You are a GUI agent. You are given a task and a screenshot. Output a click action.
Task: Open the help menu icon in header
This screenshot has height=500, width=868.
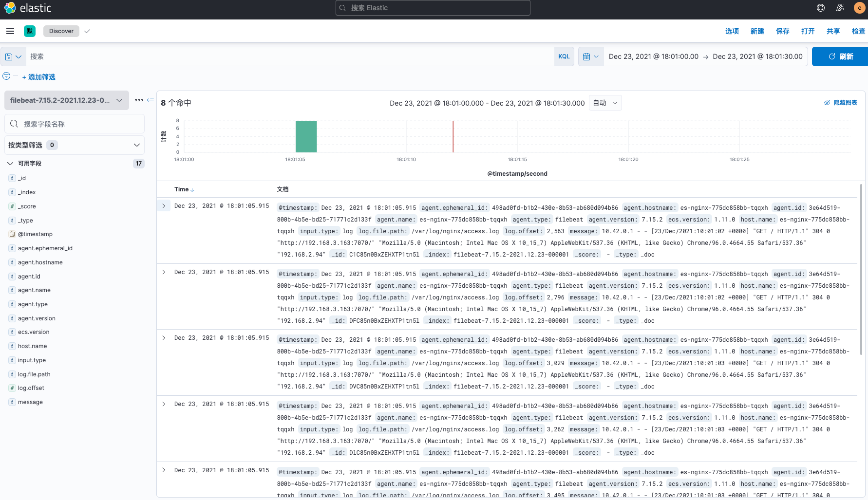[x=821, y=8]
